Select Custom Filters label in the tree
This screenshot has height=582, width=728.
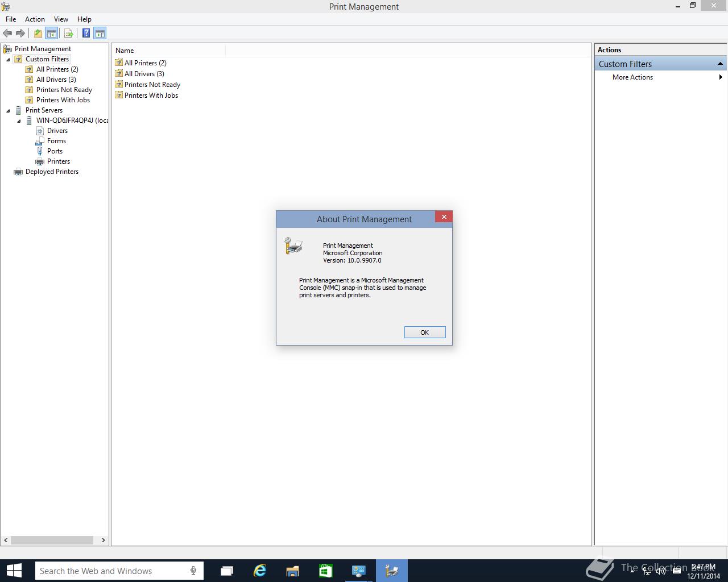pyautogui.click(x=47, y=59)
